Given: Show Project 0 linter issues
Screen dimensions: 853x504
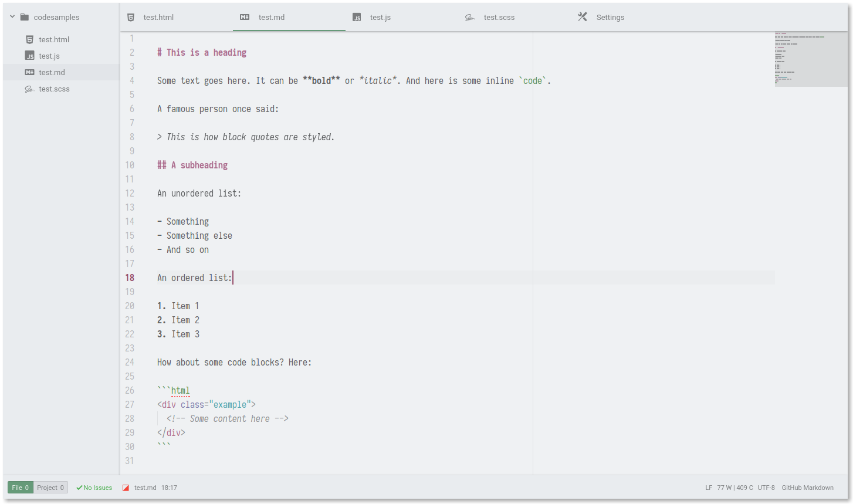Looking at the screenshot, I should [x=50, y=488].
